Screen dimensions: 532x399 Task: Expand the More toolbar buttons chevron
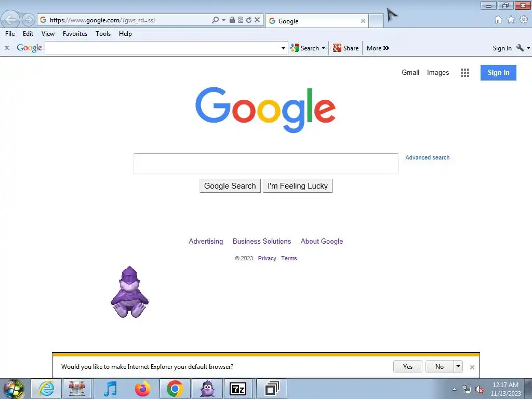coord(378,48)
